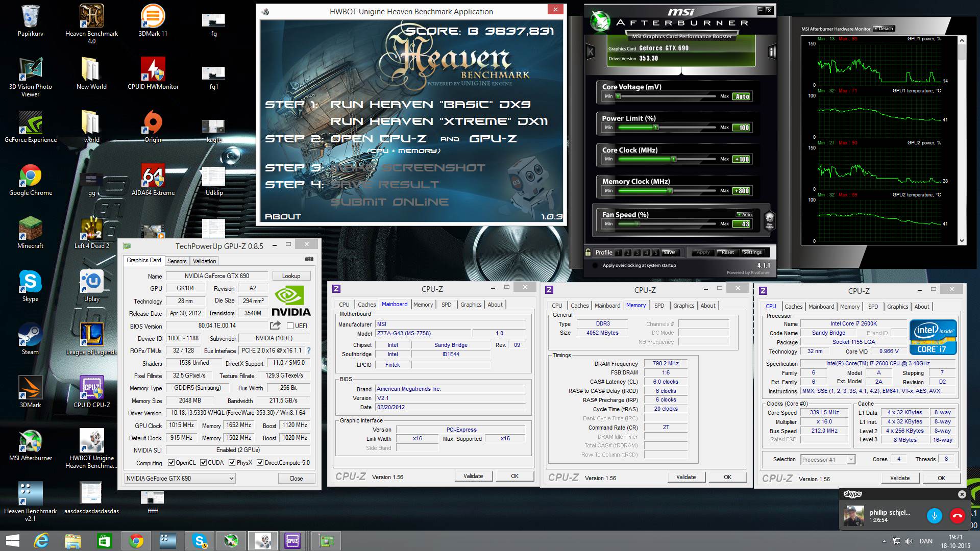Viewport: 980px width, 551px height.
Task: Open Heaven Benchmark 4.0 desktop icon
Action: point(91,23)
